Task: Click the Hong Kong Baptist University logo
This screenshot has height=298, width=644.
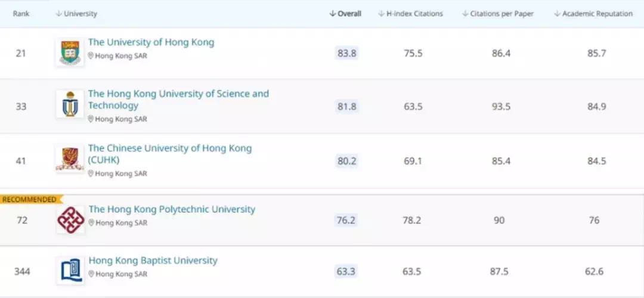Action: click(70, 271)
